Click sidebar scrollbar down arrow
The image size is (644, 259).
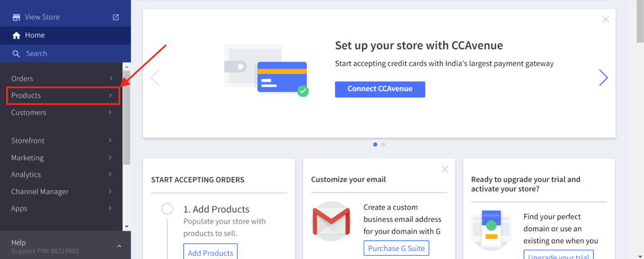(126, 227)
